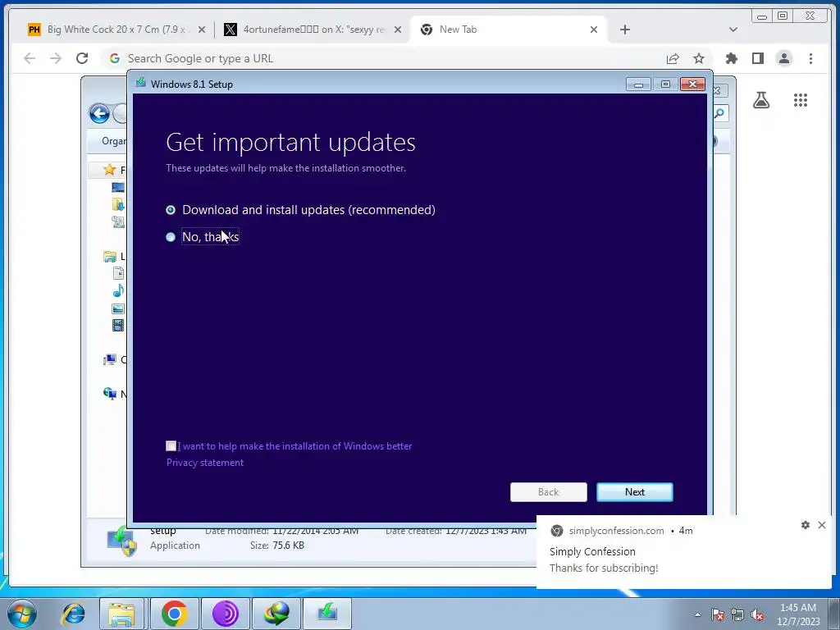840x630 pixels.
Task: Open the Tor Browser taskbar icon
Action: coord(226,614)
